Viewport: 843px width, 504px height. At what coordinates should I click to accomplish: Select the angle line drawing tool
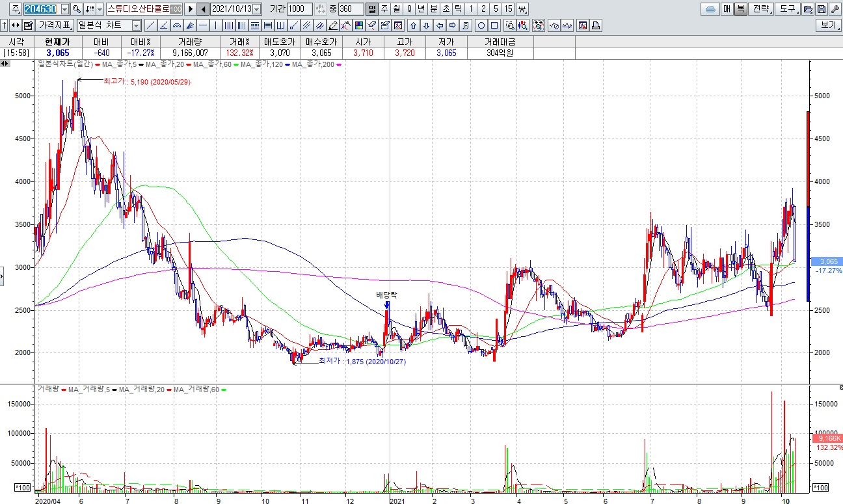164,25
